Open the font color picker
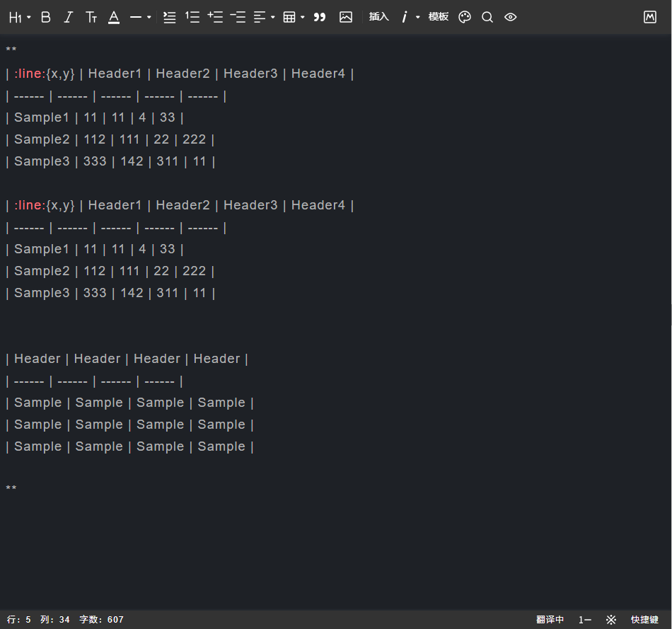672x629 pixels. [x=114, y=17]
